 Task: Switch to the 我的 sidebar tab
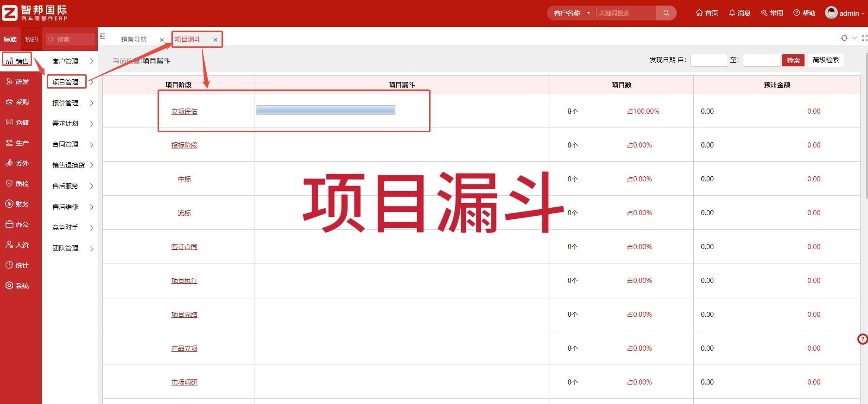pos(32,39)
